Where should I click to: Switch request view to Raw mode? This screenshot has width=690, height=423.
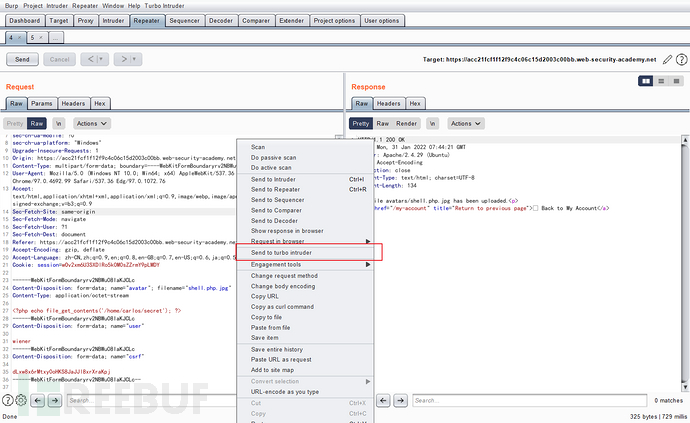point(37,124)
